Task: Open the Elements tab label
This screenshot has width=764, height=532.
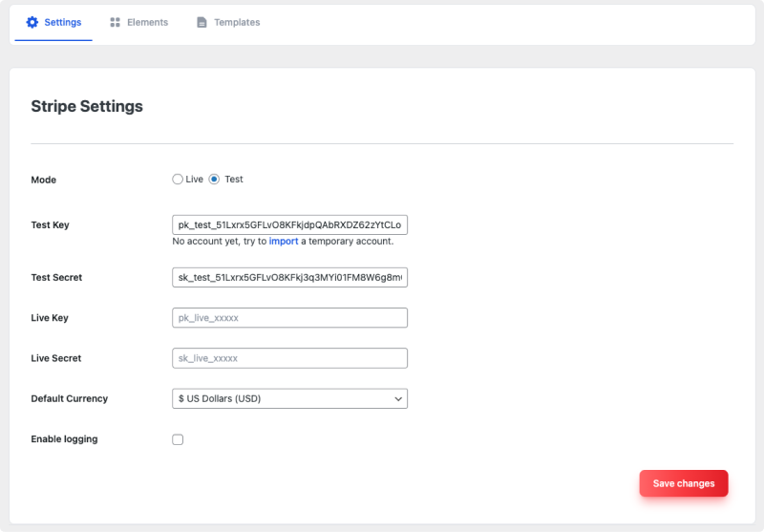Action: pos(147,22)
